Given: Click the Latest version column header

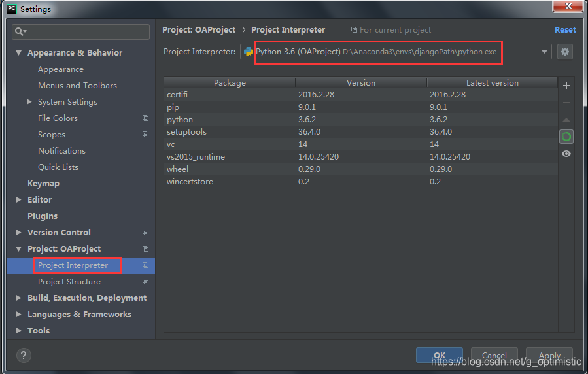Looking at the screenshot, I should click(x=493, y=83).
